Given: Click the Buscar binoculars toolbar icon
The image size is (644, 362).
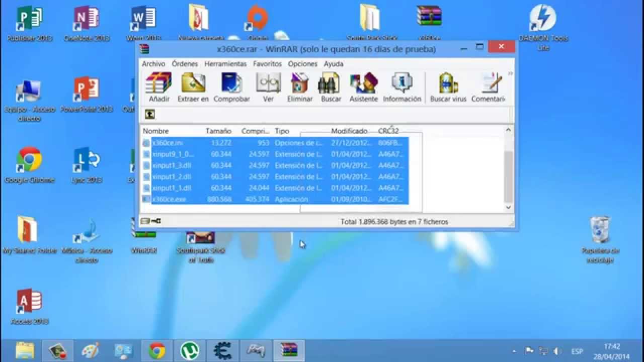Looking at the screenshot, I should point(331,87).
